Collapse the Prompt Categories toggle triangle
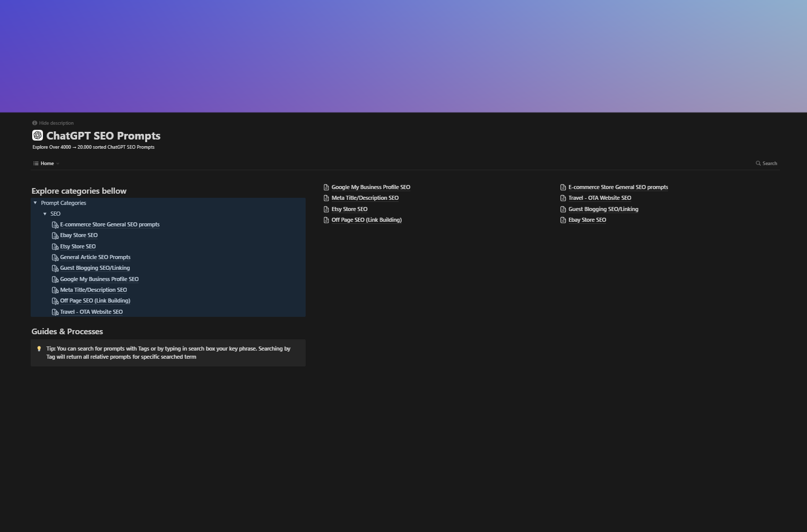This screenshot has height=532, width=807. pyautogui.click(x=35, y=203)
